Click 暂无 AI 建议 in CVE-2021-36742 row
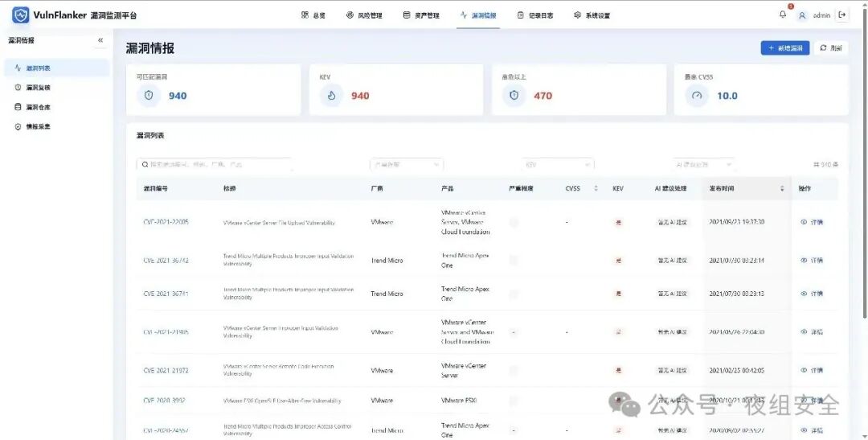Screen dimensions: 868x440 672,260
